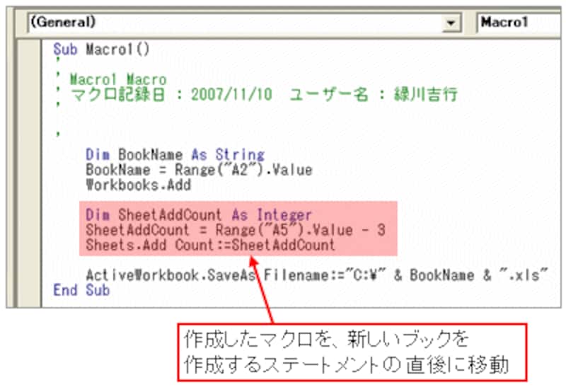This screenshot has width=566, height=392.
Task: Open the Macro1 procedure dropdown box
Action: (519, 23)
